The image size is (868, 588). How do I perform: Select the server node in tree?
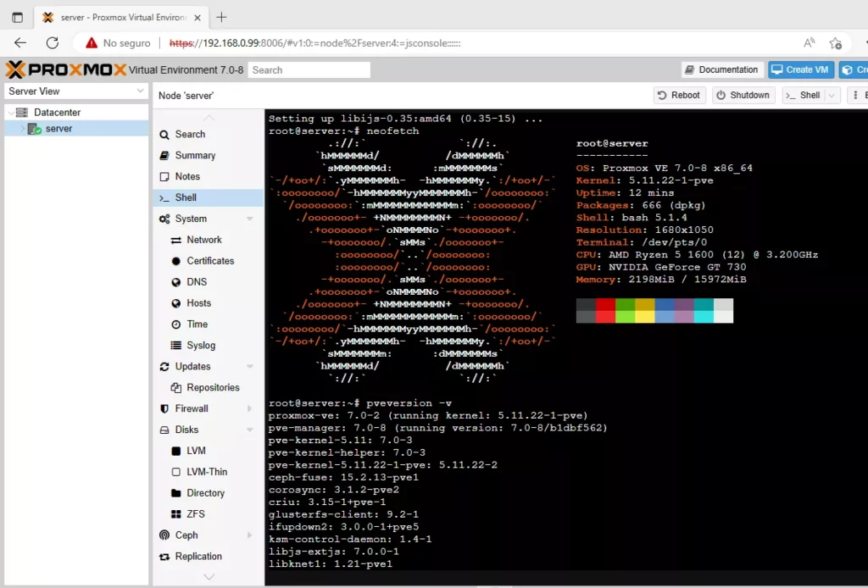[58, 129]
